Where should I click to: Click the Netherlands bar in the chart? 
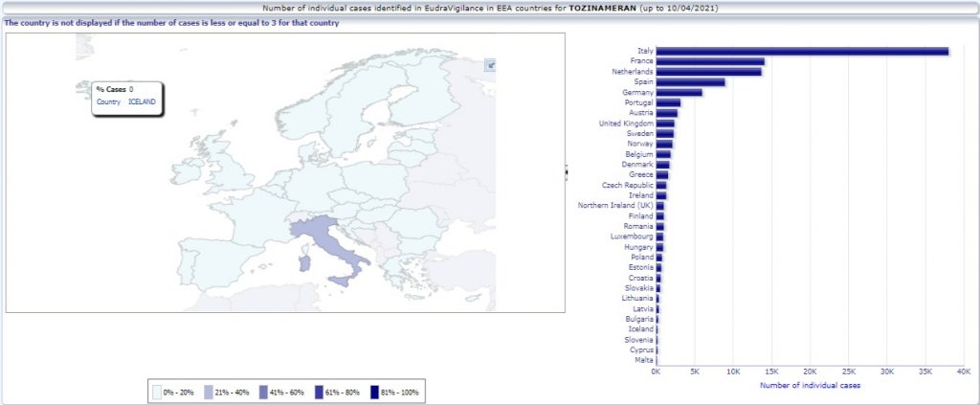pyautogui.click(x=708, y=72)
